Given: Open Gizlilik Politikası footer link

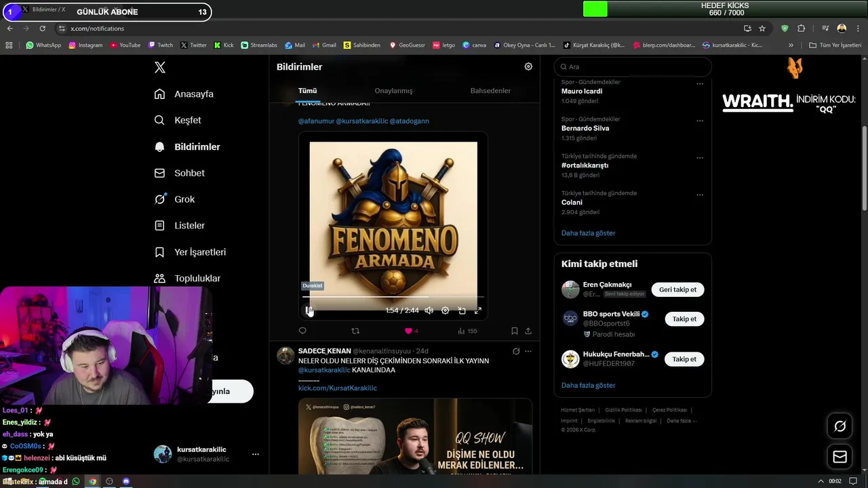Looking at the screenshot, I should click(623, 410).
